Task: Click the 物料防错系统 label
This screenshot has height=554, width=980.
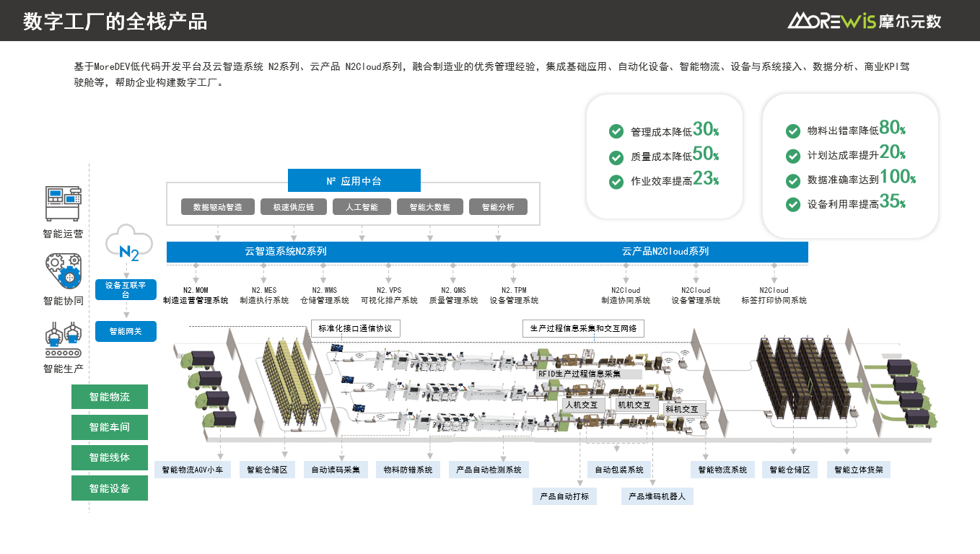Action: click(408, 470)
